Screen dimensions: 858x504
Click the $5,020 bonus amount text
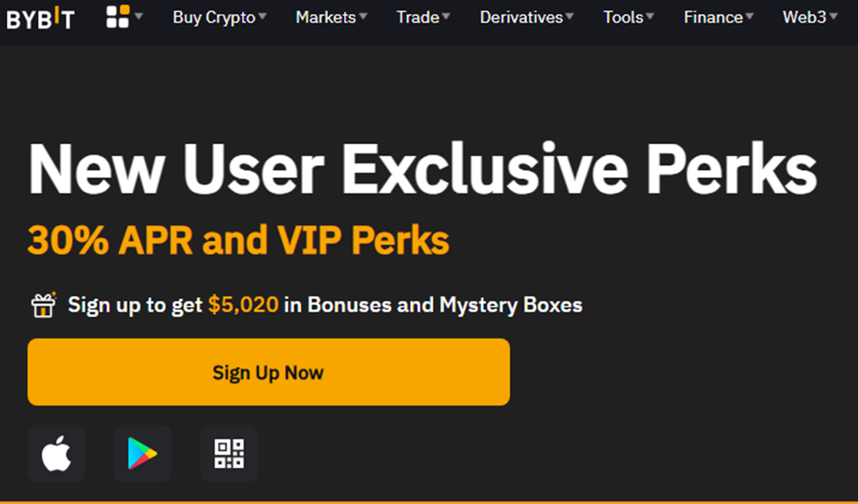tap(244, 304)
